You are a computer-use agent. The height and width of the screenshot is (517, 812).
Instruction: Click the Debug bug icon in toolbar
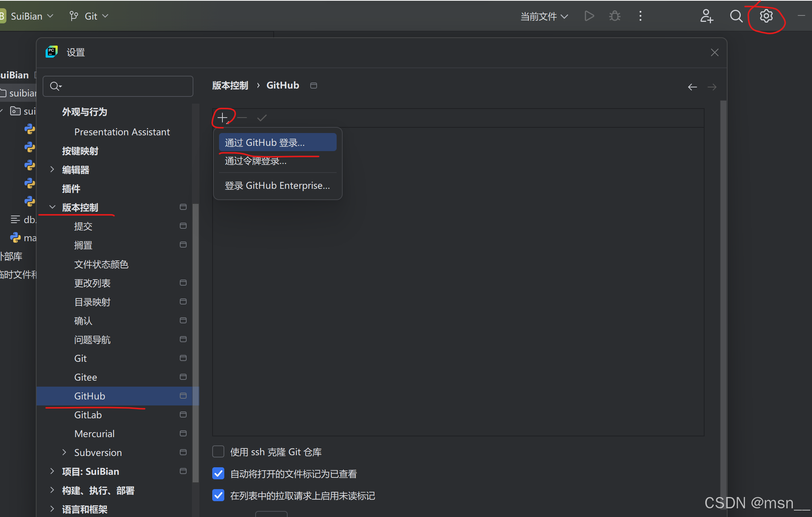pyautogui.click(x=614, y=16)
